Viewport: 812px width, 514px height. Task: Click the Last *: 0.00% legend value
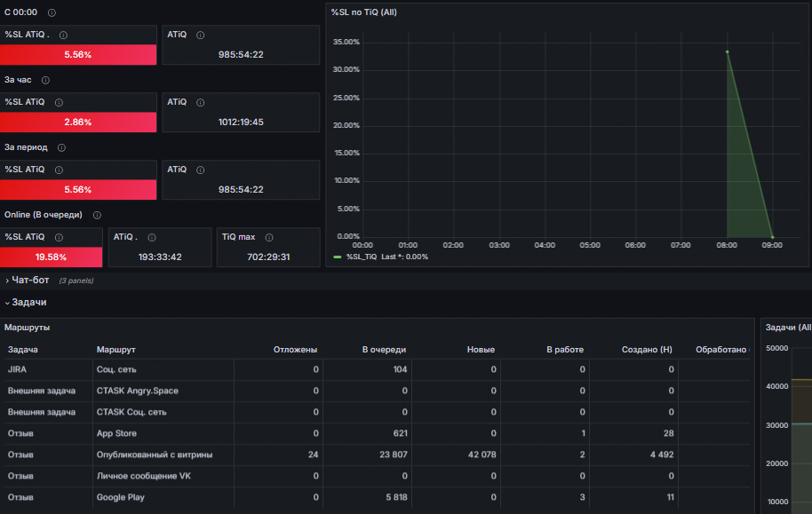(404, 257)
